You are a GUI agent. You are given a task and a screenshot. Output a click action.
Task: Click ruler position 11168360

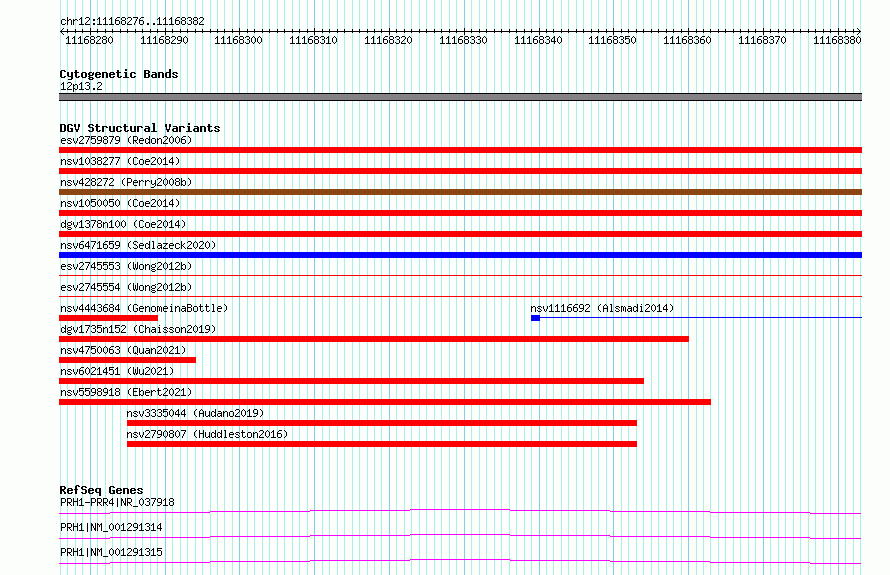coord(687,40)
